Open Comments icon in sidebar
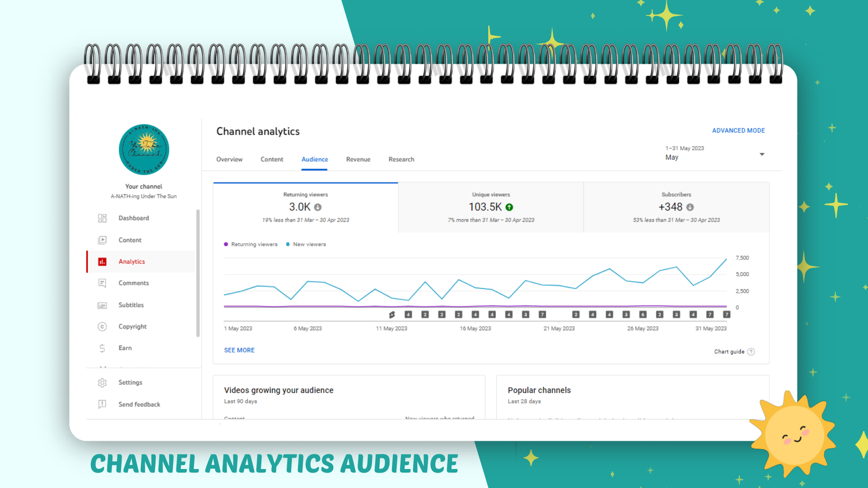The image size is (868, 488). point(102,283)
